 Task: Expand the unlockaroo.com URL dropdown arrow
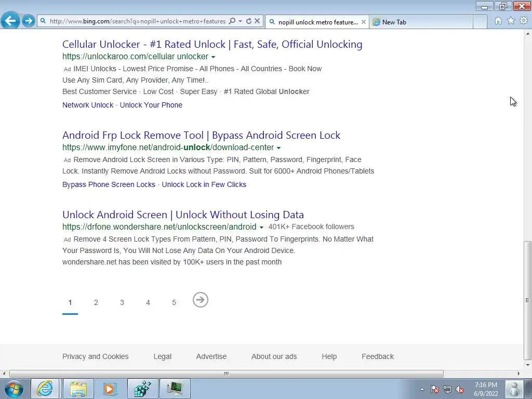click(x=213, y=57)
